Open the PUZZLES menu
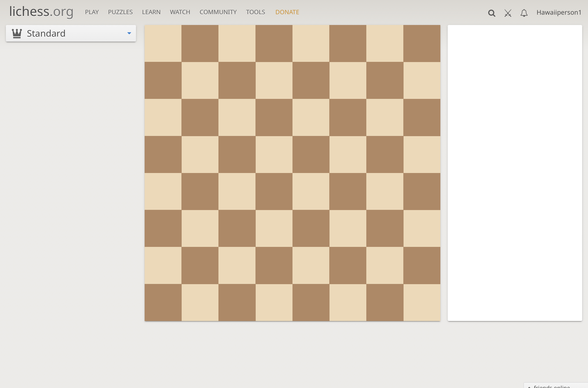 click(120, 12)
